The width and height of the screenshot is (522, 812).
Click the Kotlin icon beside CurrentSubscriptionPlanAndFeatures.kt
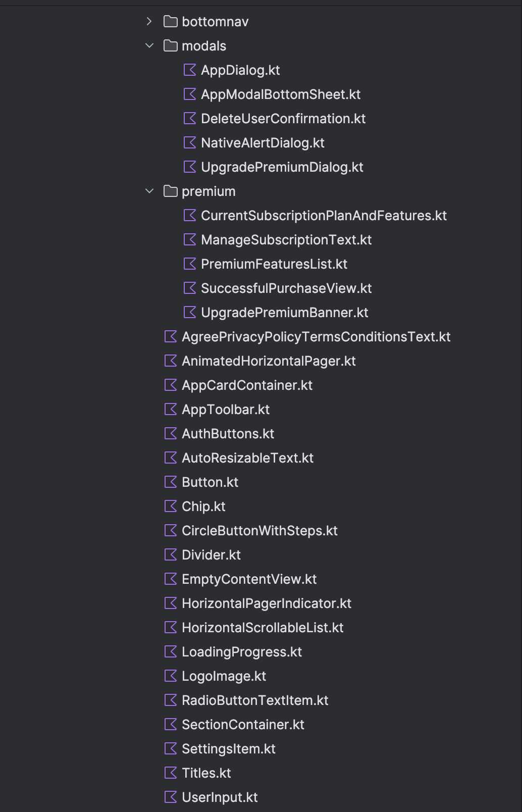coord(190,215)
